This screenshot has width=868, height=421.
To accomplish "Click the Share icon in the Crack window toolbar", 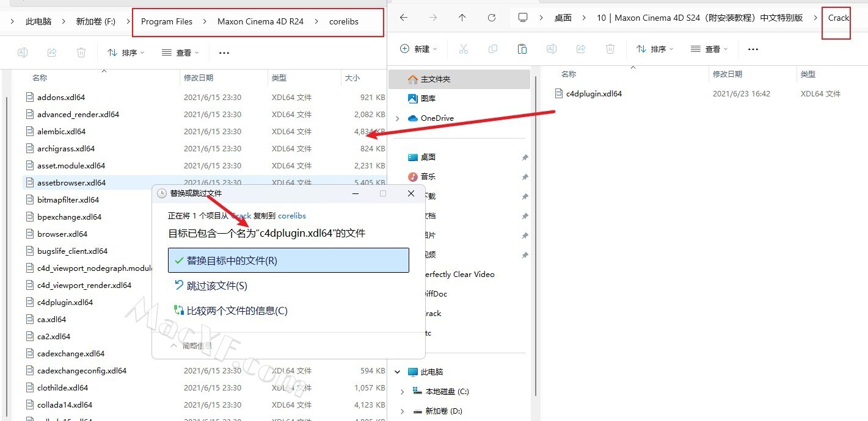I will pyautogui.click(x=581, y=49).
